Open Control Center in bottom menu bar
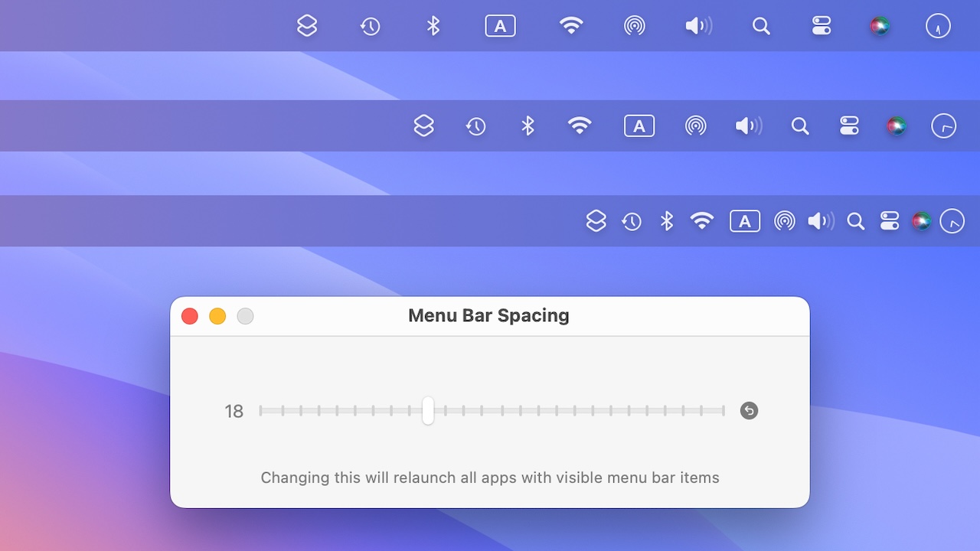980x551 pixels. click(890, 221)
